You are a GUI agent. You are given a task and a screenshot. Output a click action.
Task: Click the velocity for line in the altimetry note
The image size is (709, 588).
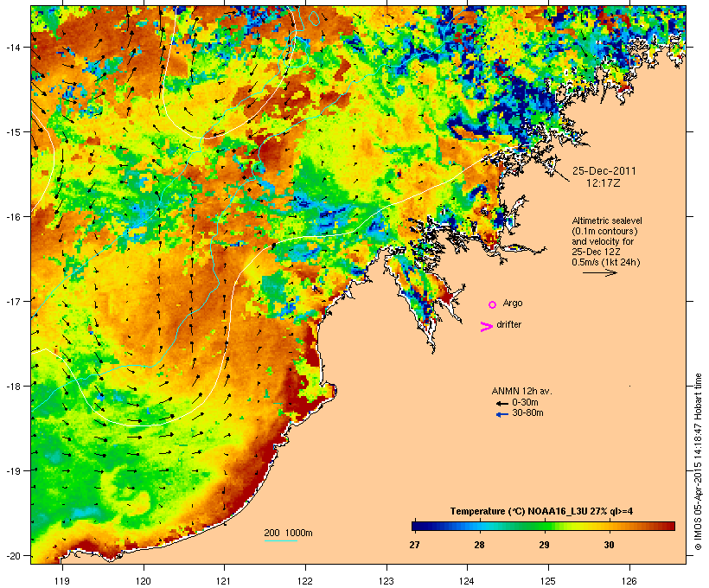pyautogui.click(x=603, y=241)
